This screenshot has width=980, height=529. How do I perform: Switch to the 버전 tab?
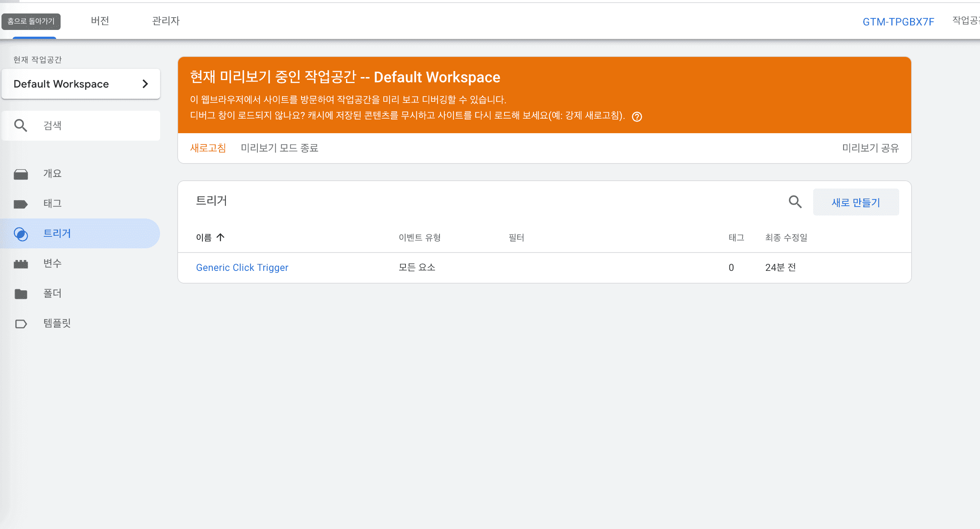(x=100, y=21)
